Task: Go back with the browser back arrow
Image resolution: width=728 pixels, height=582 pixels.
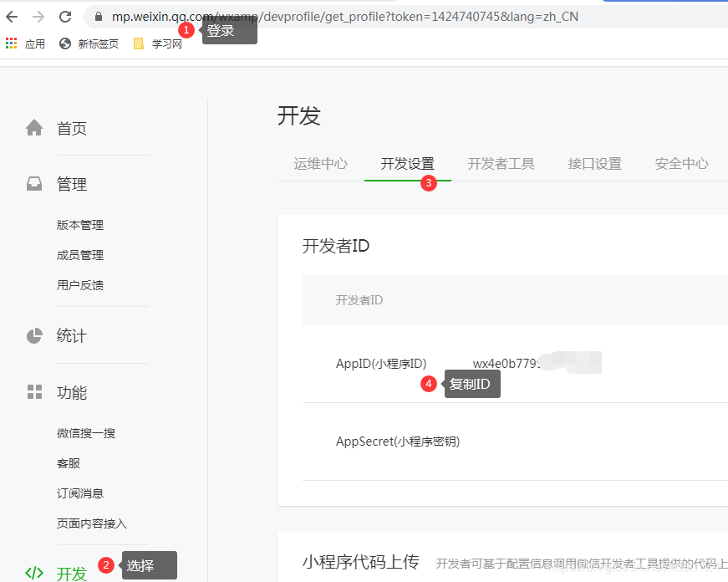Action: pos(12,17)
